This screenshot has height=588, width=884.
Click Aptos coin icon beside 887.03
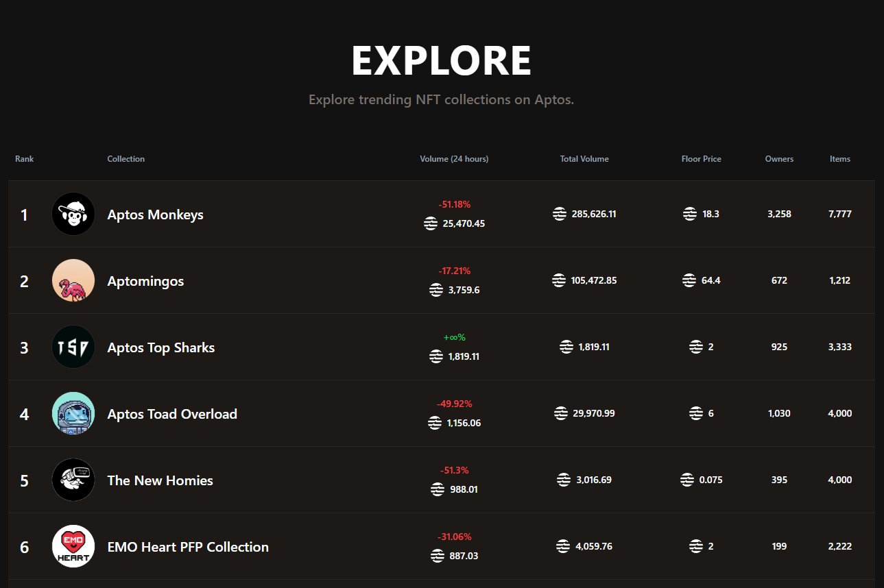point(438,556)
